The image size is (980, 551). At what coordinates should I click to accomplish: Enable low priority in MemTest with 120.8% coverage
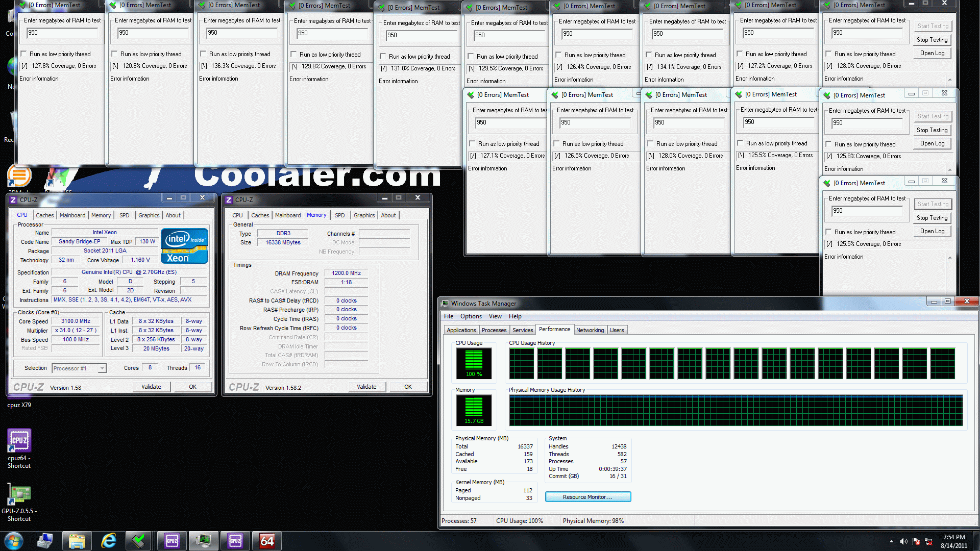114,54
